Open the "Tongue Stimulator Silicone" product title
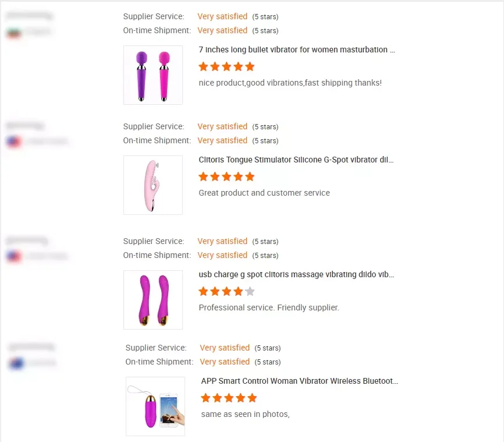Screen dimensions: 504x442 297,160
